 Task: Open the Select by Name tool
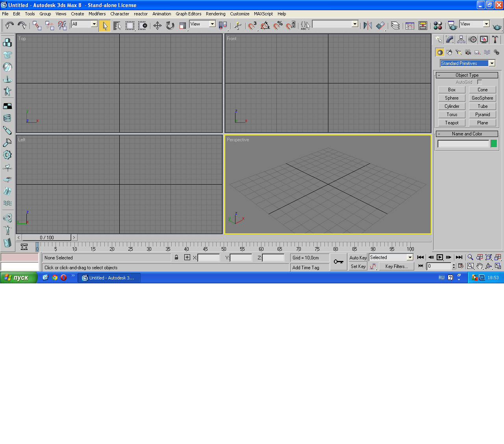tap(117, 26)
